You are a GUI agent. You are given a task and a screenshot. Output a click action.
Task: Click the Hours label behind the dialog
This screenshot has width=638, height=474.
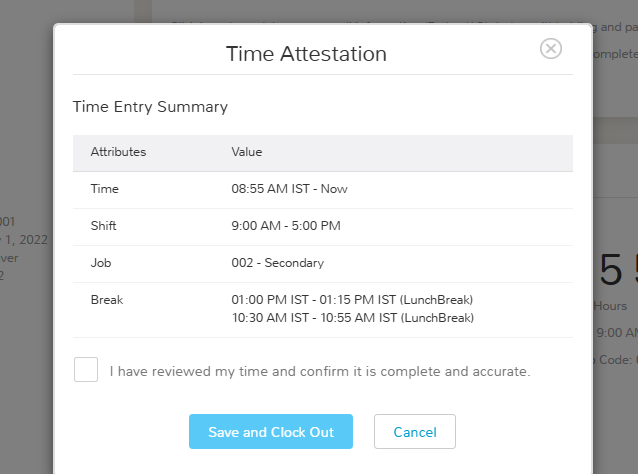pyautogui.click(x=610, y=306)
